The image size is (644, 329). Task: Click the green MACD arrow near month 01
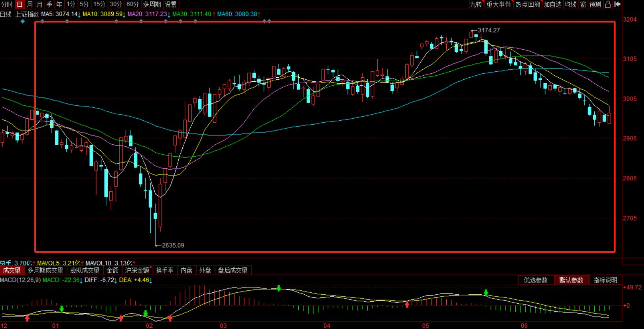coord(62,308)
